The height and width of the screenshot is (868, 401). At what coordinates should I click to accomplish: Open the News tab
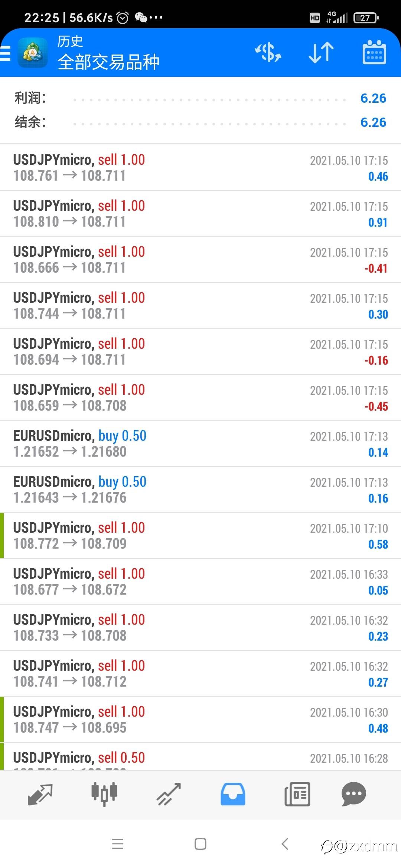pyautogui.click(x=297, y=794)
